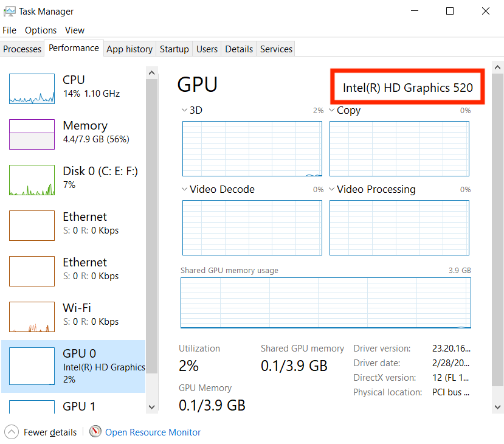Click the 3D utilization graph

click(252, 148)
